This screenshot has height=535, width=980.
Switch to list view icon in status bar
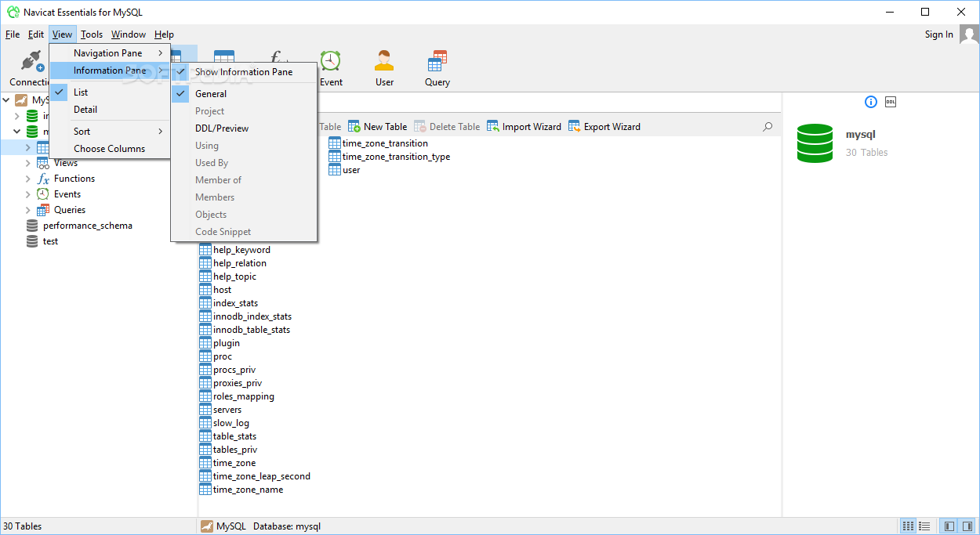click(908, 526)
